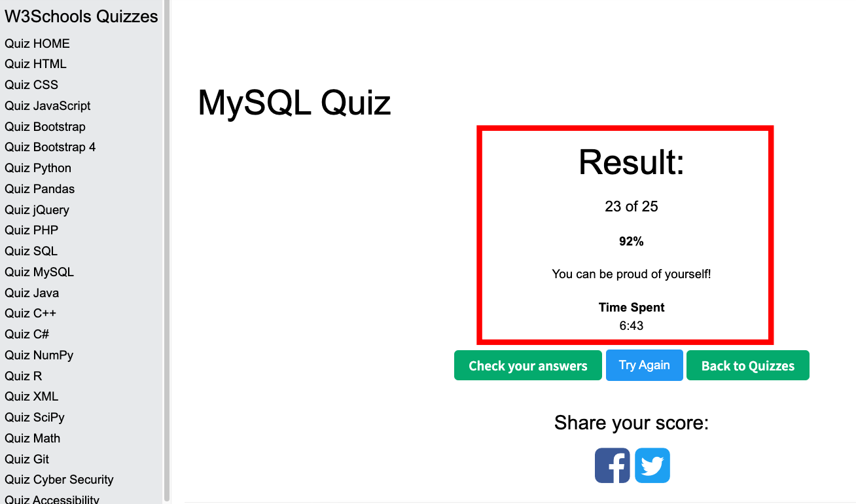Go to Quiz Cyber Security
This screenshot has width=856, height=504.
point(59,479)
